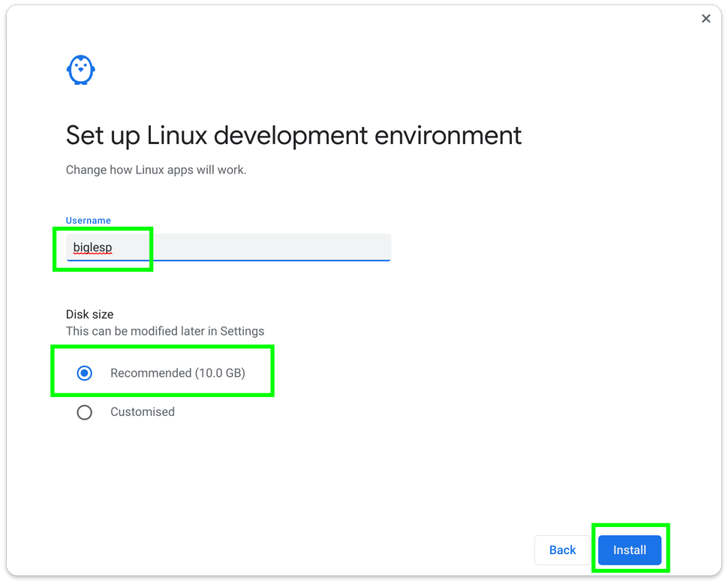Dismiss the dialog with the X
The width and height of the screenshot is (728, 584).
(x=705, y=18)
